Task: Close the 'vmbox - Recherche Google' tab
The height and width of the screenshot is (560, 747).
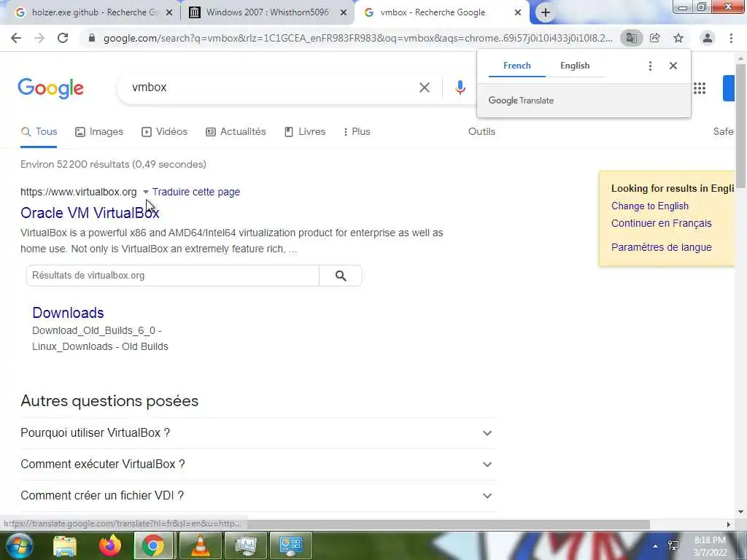Action: coord(518,13)
